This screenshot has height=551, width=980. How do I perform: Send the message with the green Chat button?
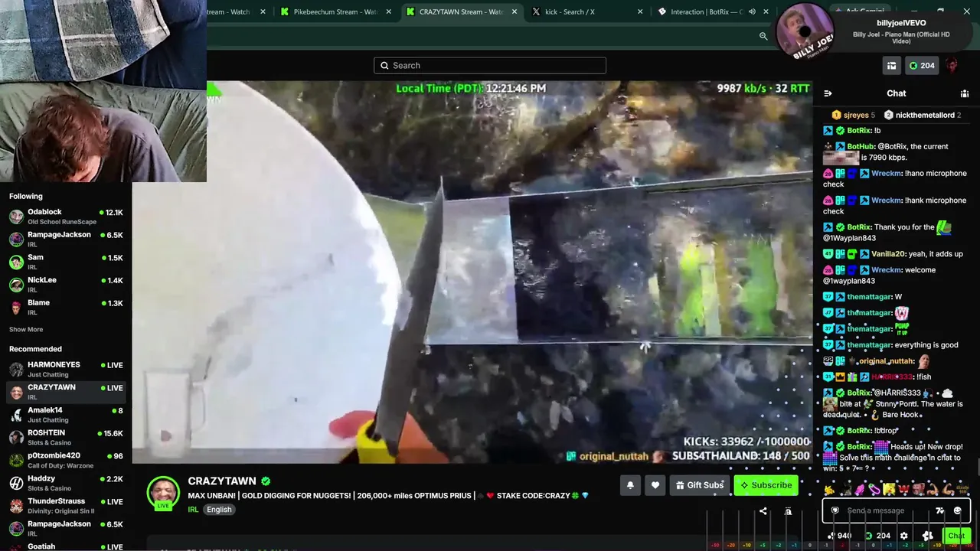click(x=956, y=536)
